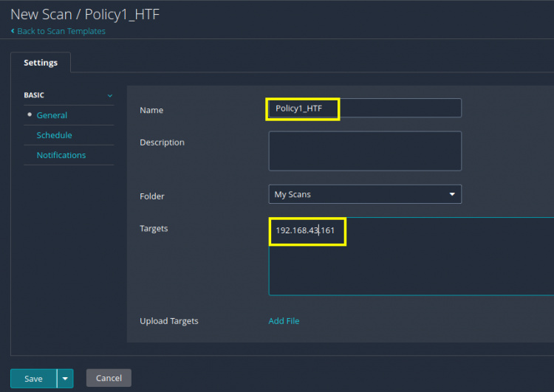The width and height of the screenshot is (554, 392).
Task: Go back to Scan Templates
Action: [x=61, y=31]
